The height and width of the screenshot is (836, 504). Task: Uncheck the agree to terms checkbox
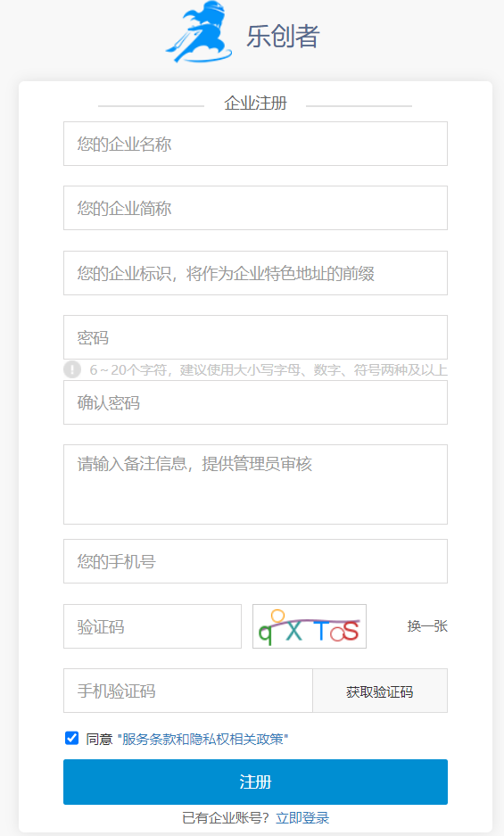point(71,738)
